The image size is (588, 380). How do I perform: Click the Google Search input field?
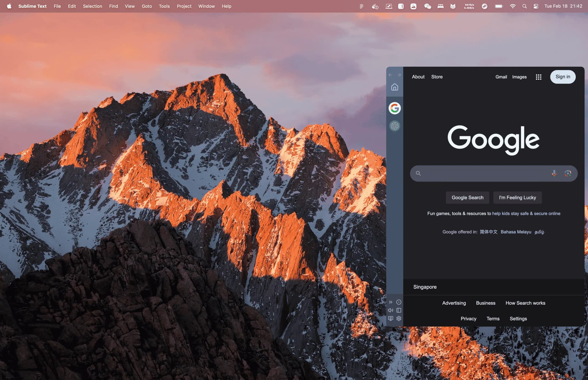[494, 173]
